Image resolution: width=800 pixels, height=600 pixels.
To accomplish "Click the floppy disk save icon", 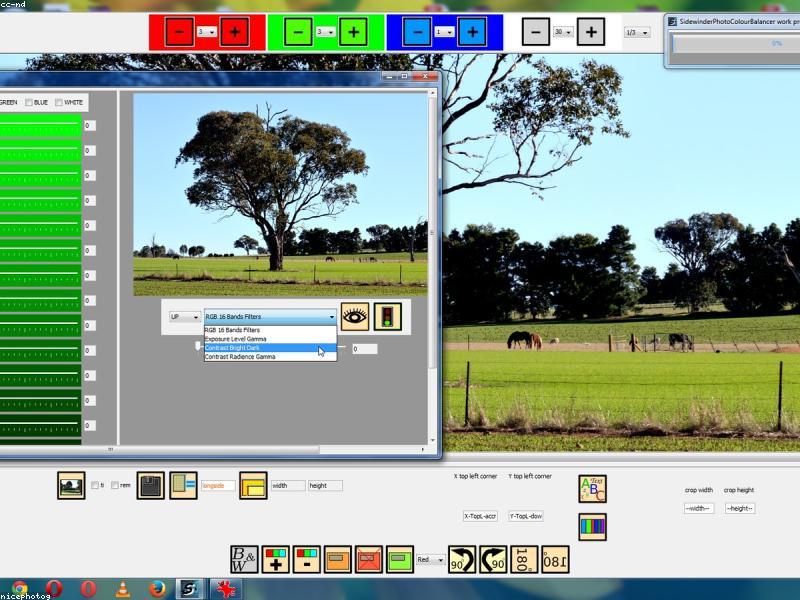I will (150, 485).
